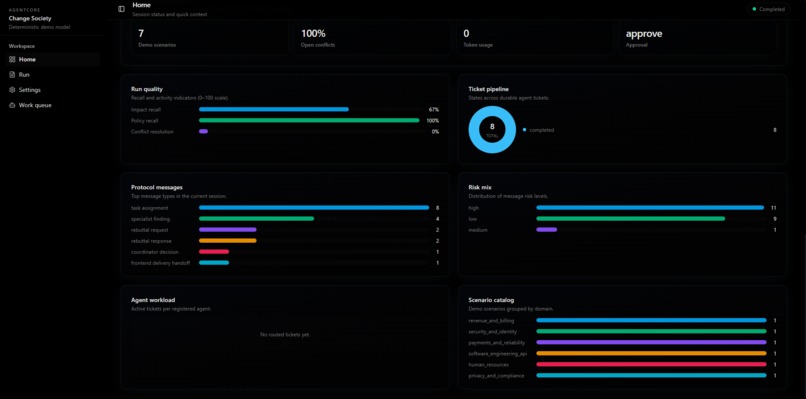The width and height of the screenshot is (806, 399).
Task: Click the high risk level bar
Action: tap(651, 208)
